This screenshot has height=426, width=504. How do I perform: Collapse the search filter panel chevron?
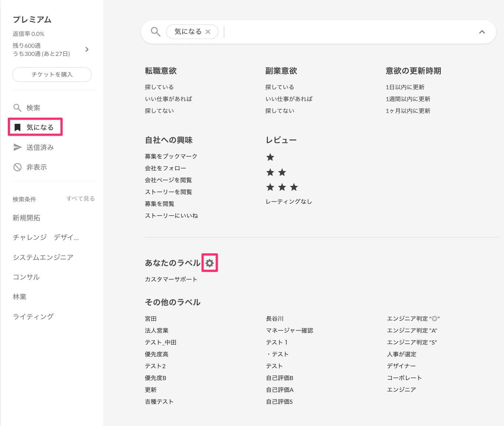click(x=482, y=32)
